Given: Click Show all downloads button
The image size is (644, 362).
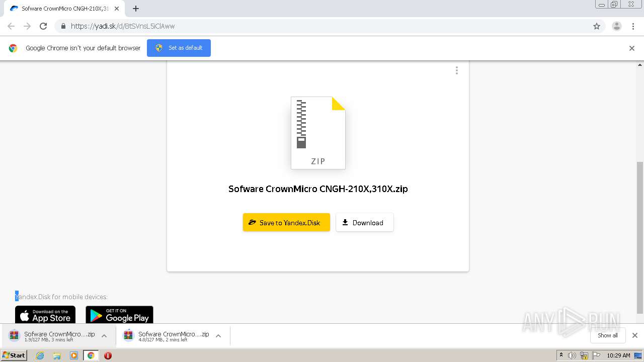Looking at the screenshot, I should [608, 335].
